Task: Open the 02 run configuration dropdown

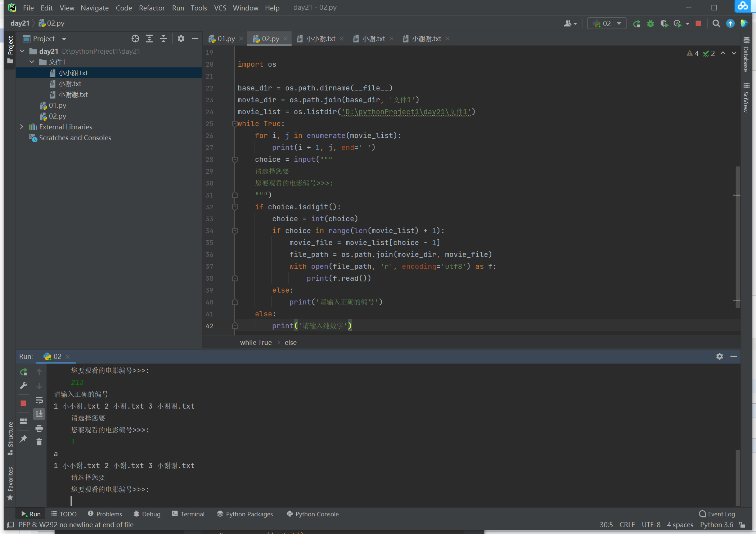Action: (x=607, y=24)
